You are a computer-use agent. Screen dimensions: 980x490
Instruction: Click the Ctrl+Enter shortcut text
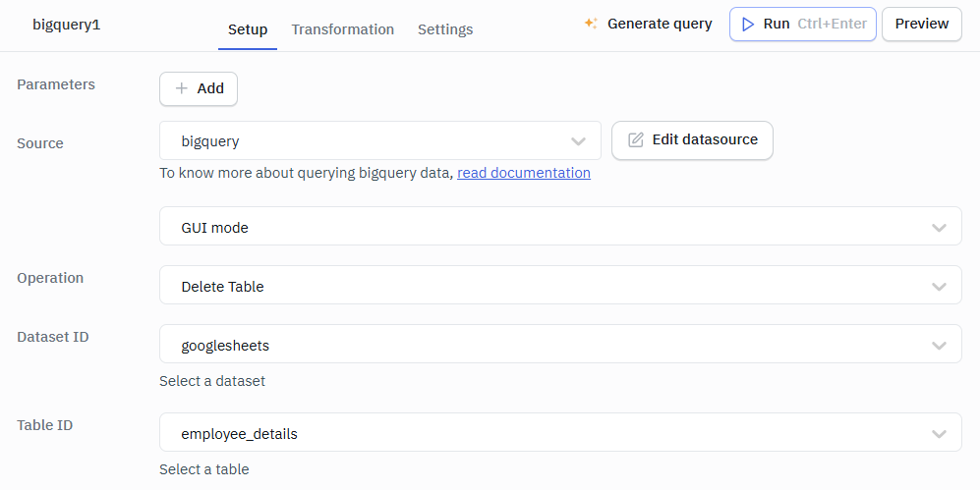point(832,24)
